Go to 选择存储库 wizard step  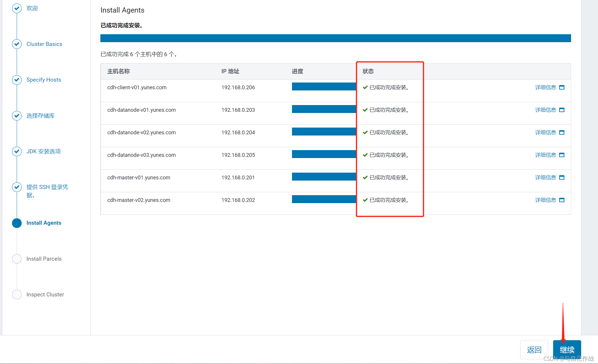(40, 116)
